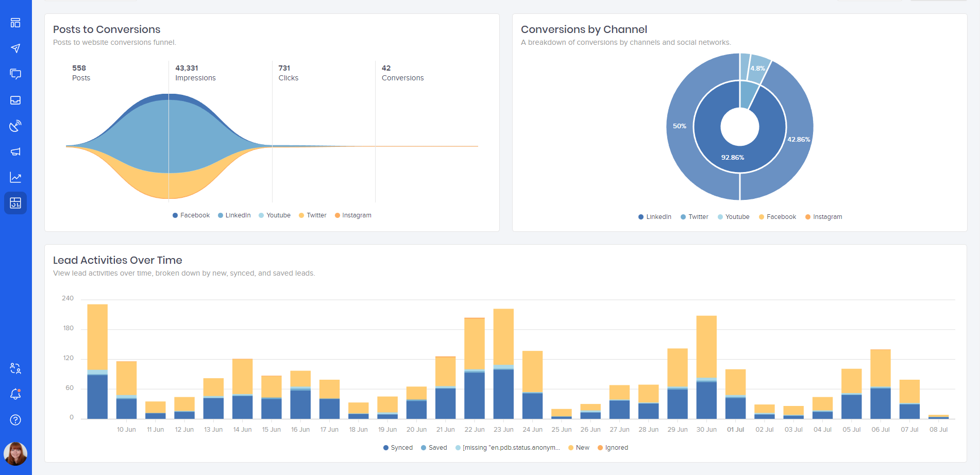Open the Dashboard section from the sidebar
980x475 pixels.
[15, 23]
